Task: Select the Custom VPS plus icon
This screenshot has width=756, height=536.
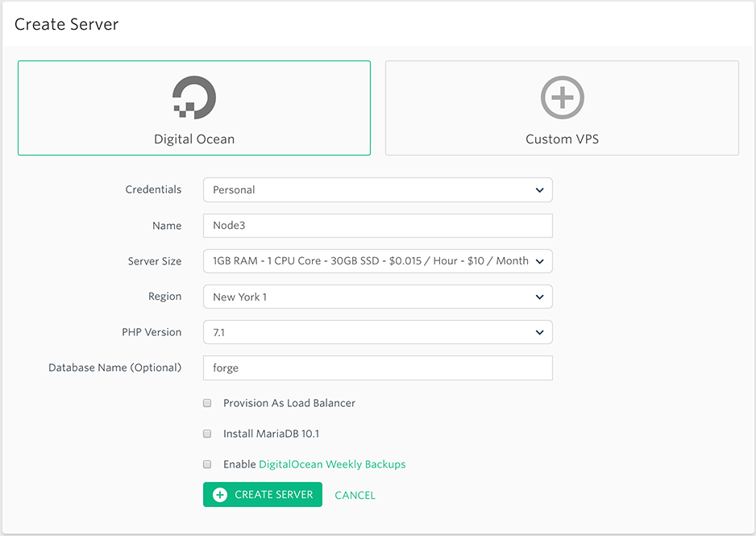Action: [562, 97]
